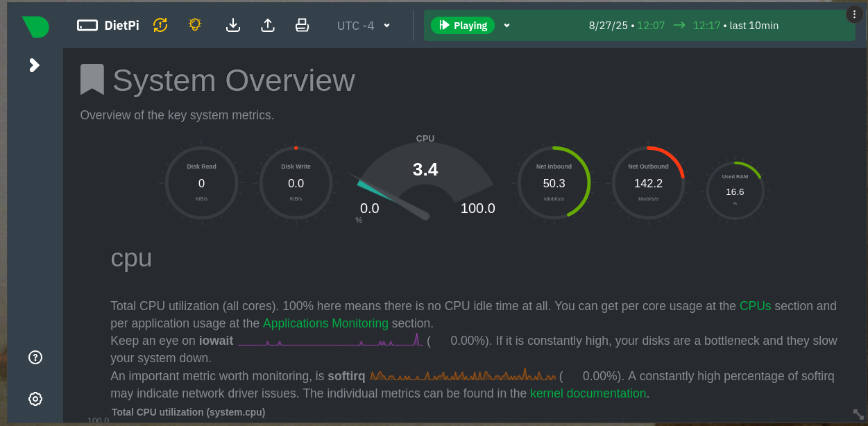Open the three-dot options menu
868x426 pixels.
click(854, 14)
